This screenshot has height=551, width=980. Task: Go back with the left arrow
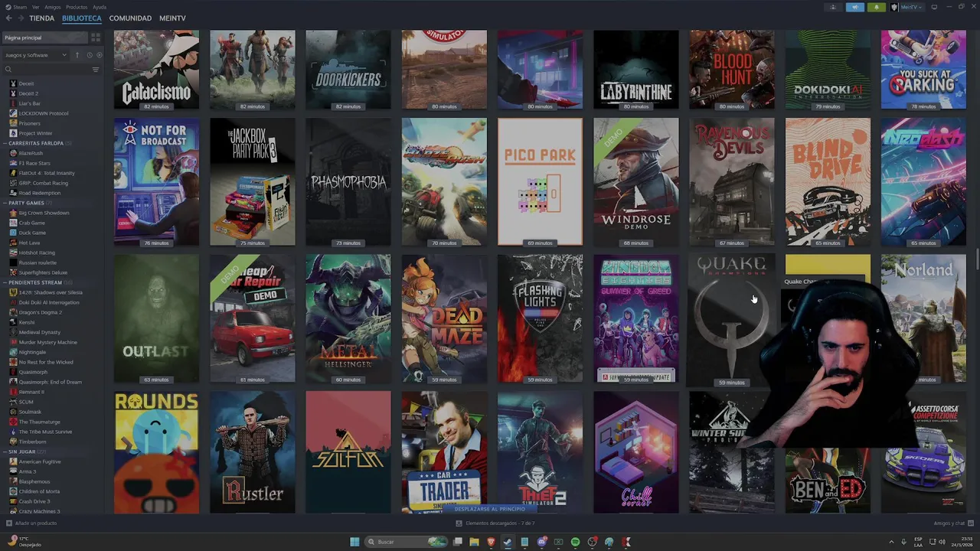coord(9,18)
